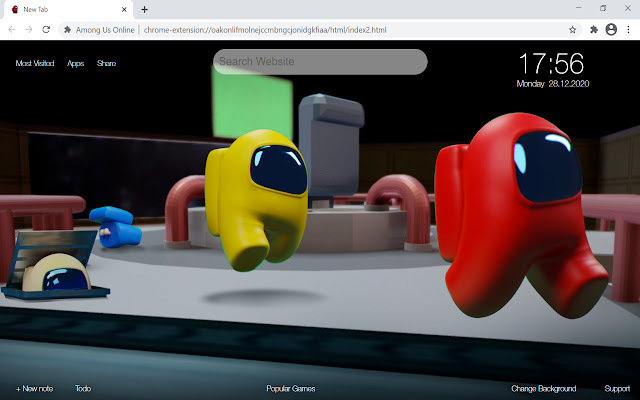
Task: Open the Apps menu
Action: pos(76,63)
